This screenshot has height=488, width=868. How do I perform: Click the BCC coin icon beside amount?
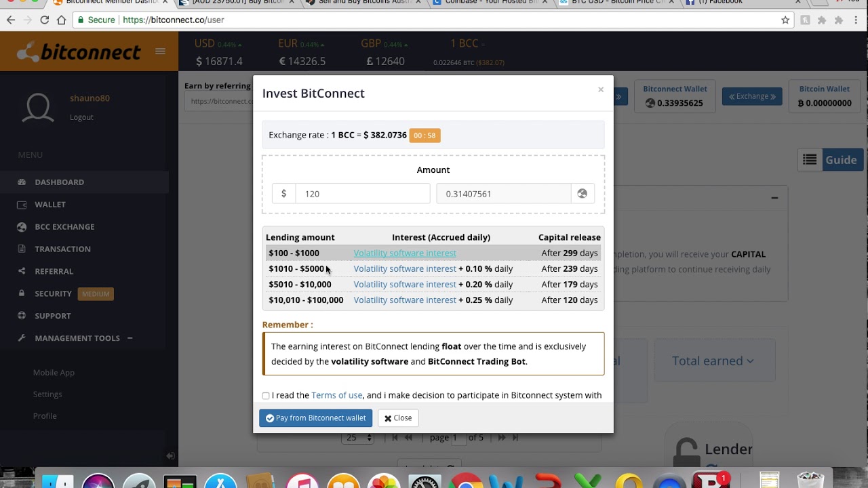[x=582, y=194]
